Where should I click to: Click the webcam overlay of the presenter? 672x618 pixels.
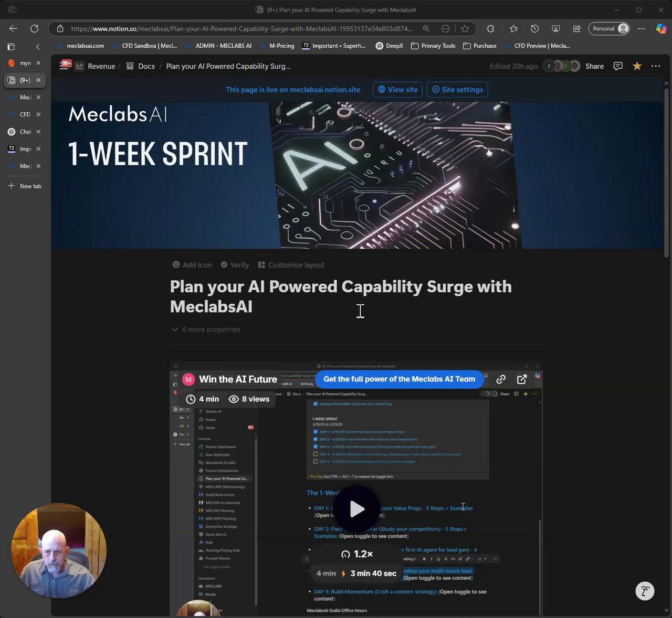(59, 551)
